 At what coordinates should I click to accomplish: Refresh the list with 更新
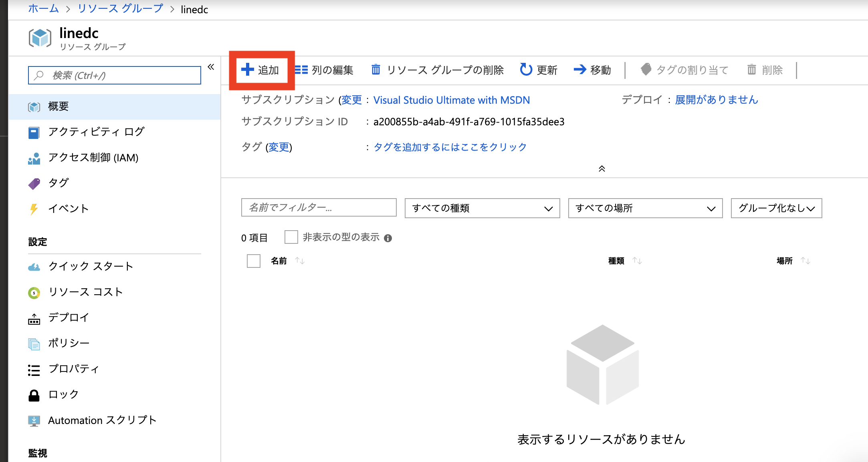coord(539,70)
